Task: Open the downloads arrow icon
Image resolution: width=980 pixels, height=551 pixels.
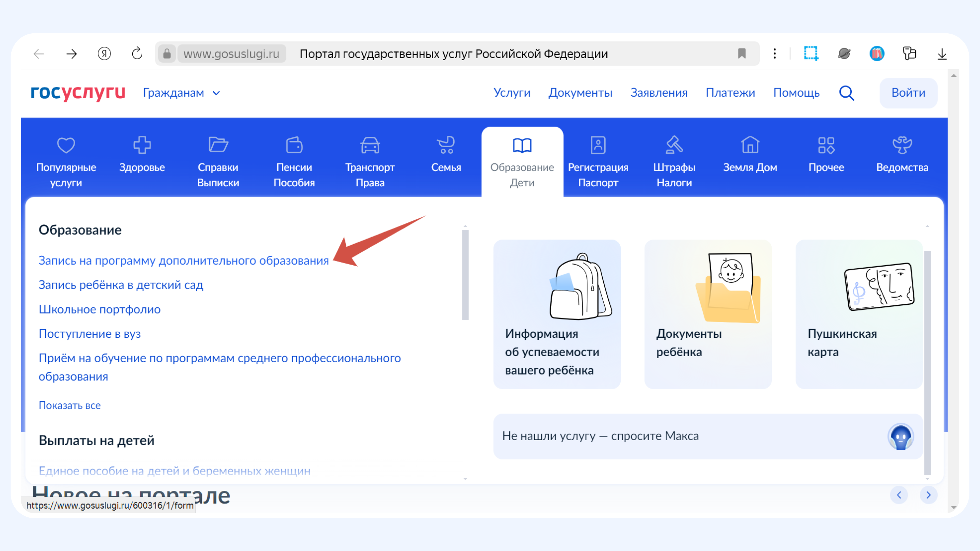Action: [x=942, y=54]
